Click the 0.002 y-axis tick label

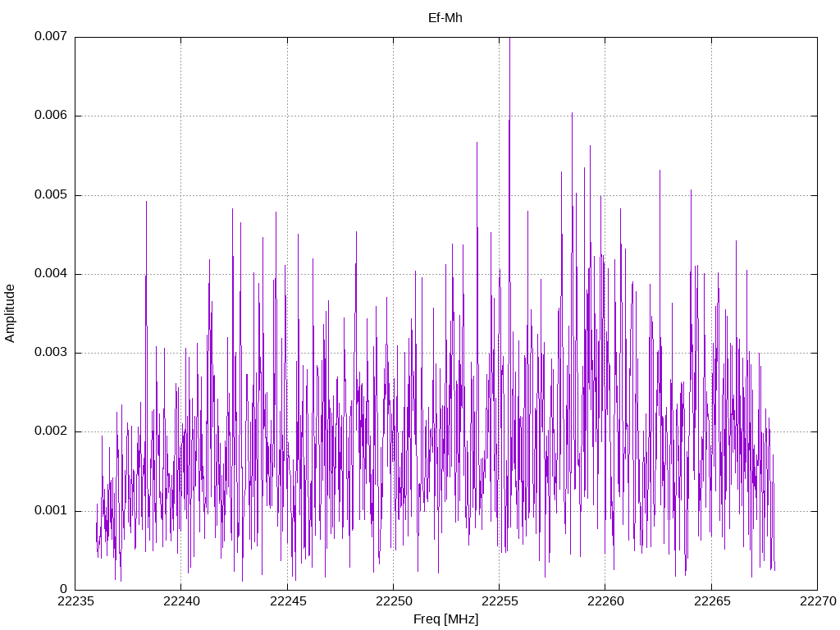pyautogui.click(x=51, y=431)
